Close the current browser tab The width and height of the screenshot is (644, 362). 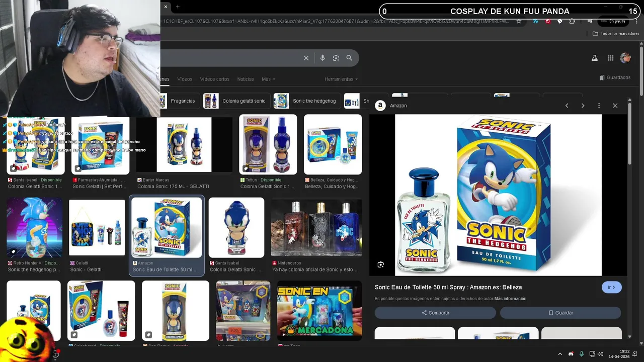point(165,7)
